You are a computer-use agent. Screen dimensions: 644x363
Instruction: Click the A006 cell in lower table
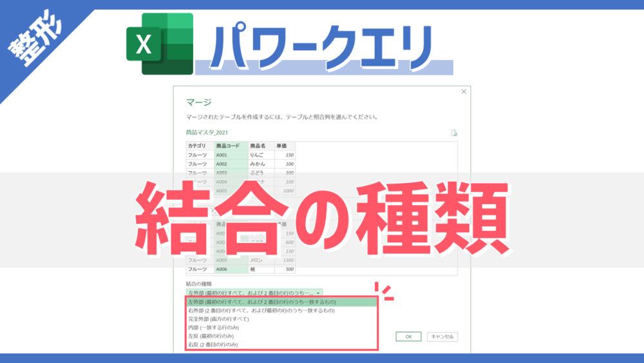(231, 270)
